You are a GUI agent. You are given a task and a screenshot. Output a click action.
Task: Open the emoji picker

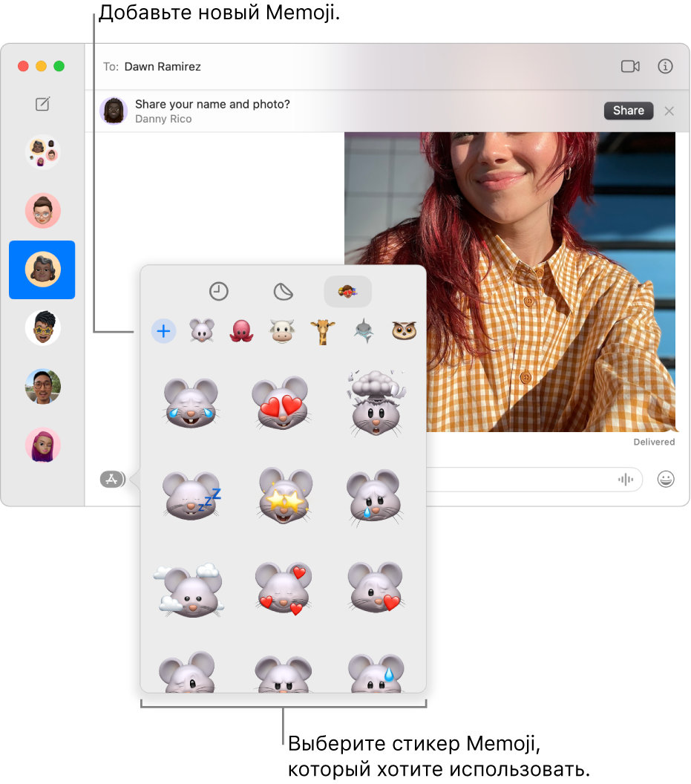[x=666, y=479]
